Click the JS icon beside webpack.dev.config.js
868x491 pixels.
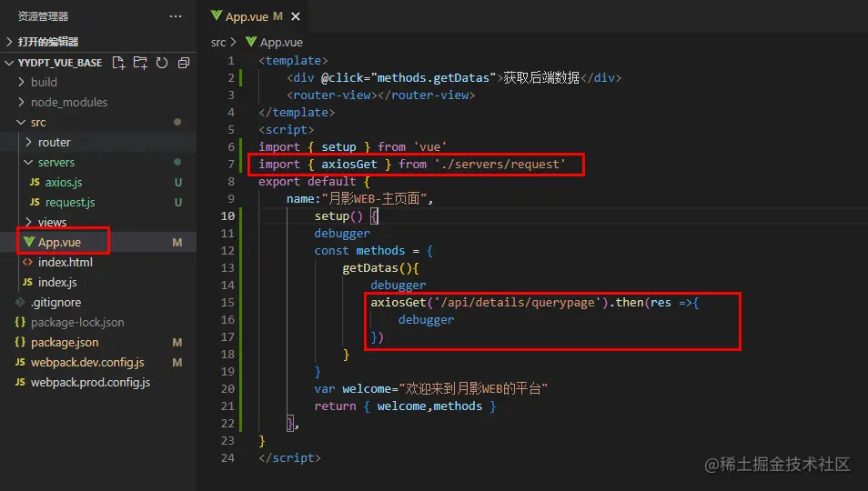21,362
